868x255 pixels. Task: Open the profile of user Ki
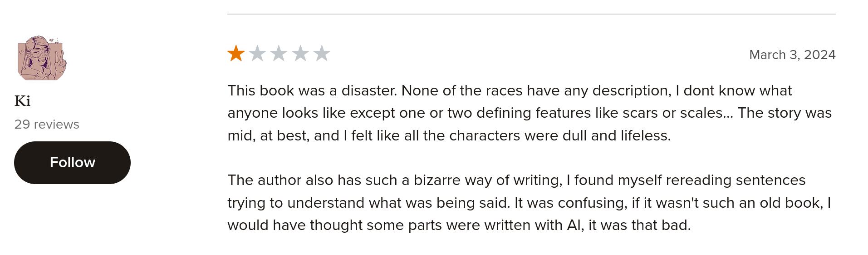(x=22, y=101)
